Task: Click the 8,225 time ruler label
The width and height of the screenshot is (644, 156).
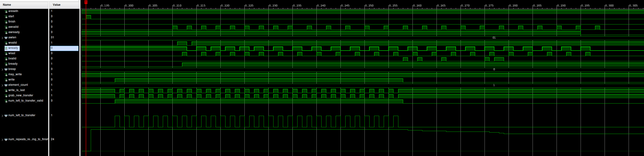Action: 249,6
